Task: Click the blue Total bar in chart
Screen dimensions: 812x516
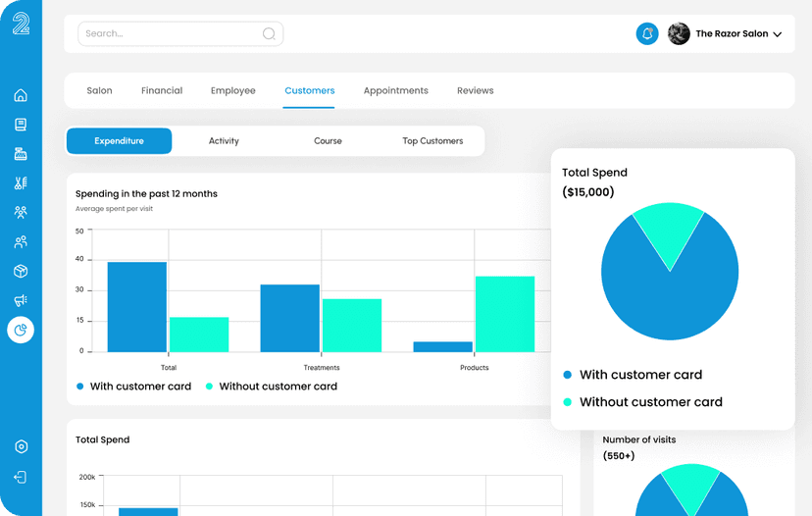Action: (x=137, y=307)
